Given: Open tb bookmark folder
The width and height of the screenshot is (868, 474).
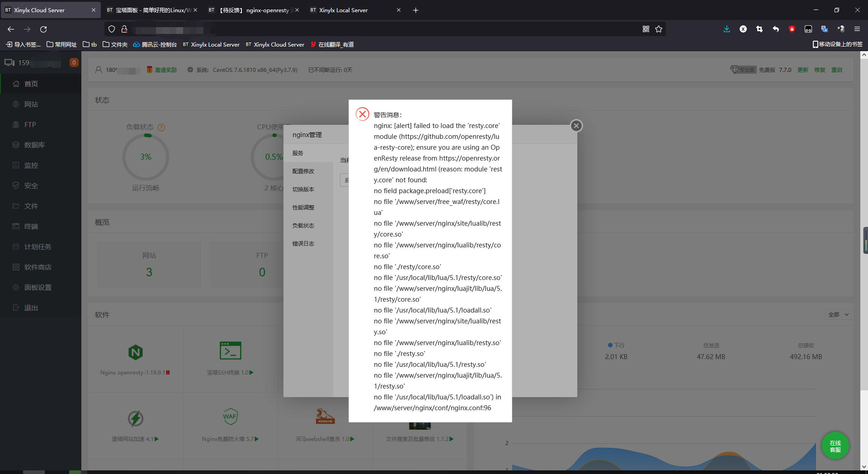Looking at the screenshot, I should 90,44.
